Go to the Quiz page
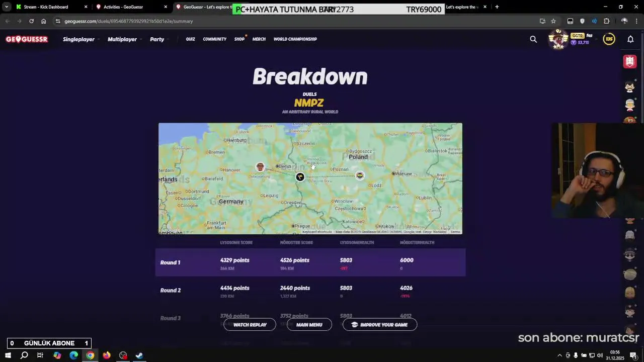The width and height of the screenshot is (644, 362). pyautogui.click(x=190, y=39)
